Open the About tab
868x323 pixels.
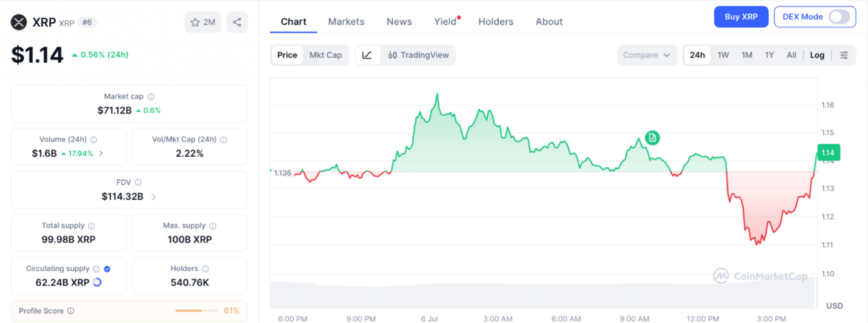(x=549, y=22)
